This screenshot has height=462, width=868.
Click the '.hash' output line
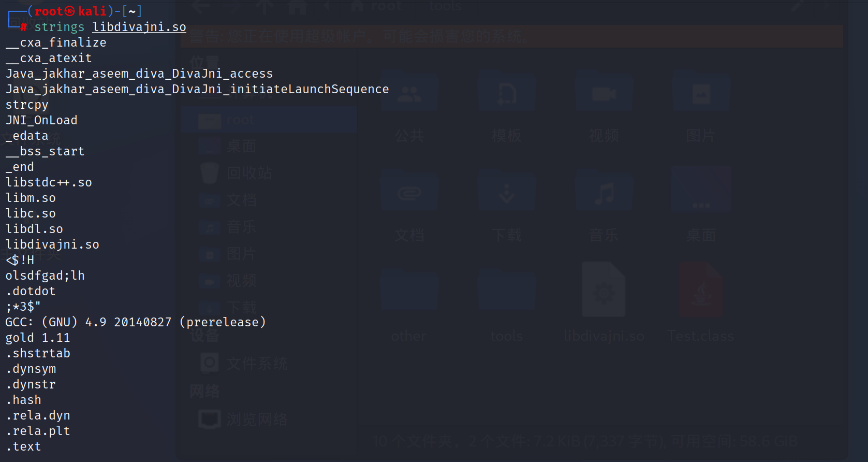click(x=23, y=400)
